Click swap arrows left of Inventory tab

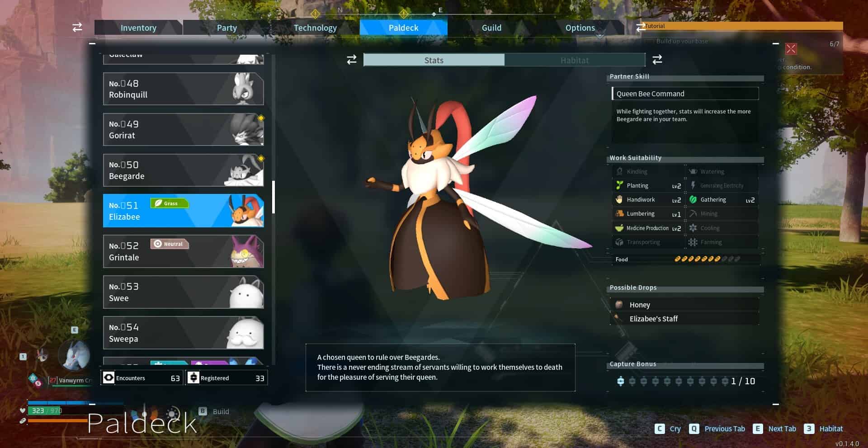77,27
